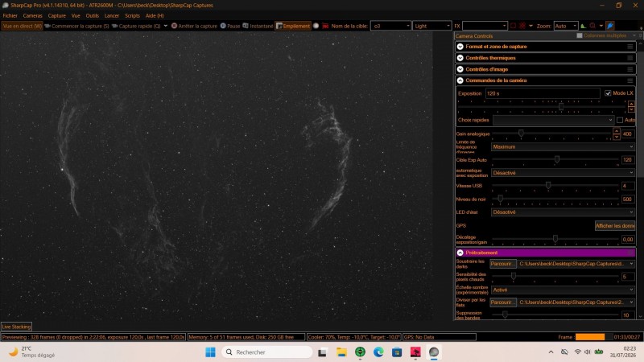The image size is (644, 362).
Task: Open the Scripts menu
Action: [x=132, y=15]
